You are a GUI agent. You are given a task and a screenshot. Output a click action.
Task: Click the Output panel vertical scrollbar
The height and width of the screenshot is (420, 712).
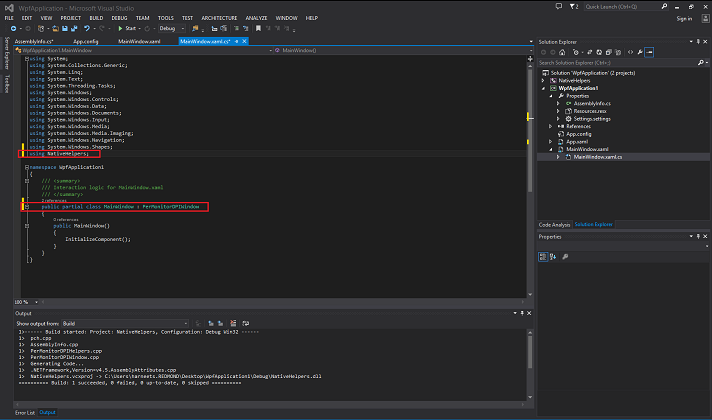[x=530, y=365]
